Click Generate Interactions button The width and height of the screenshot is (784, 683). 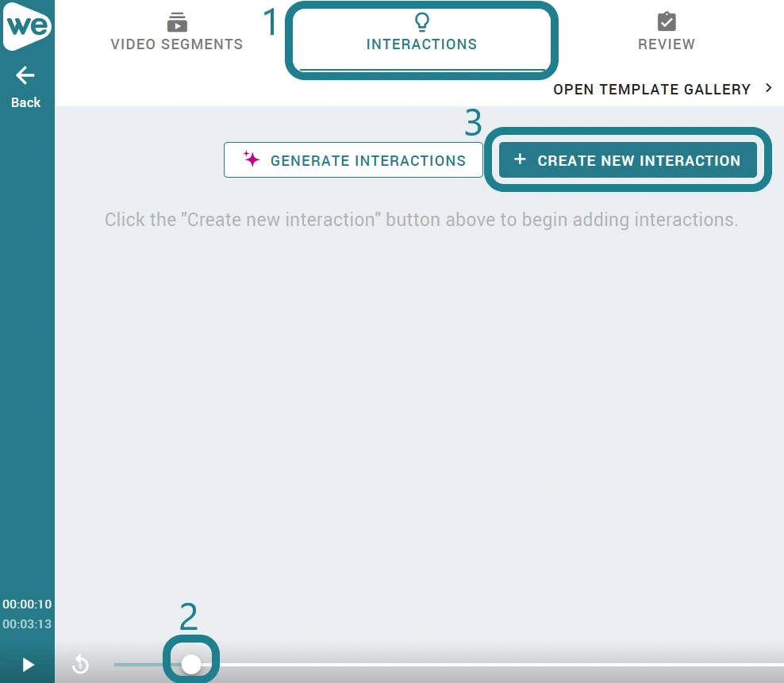353,160
